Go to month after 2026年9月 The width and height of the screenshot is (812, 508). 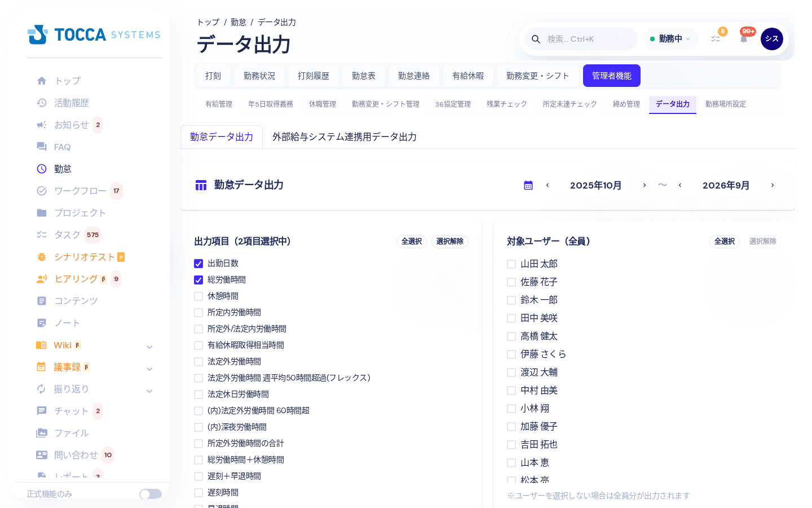pyautogui.click(x=773, y=185)
